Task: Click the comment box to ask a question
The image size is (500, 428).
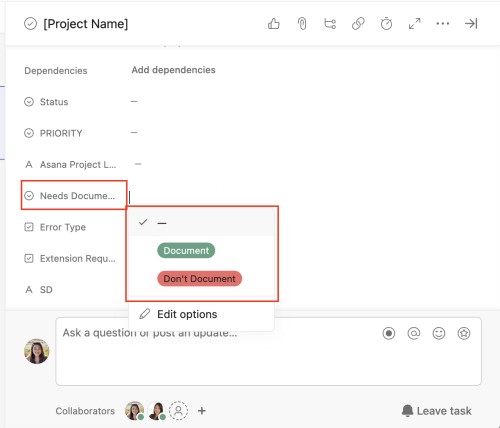Action: tap(269, 351)
